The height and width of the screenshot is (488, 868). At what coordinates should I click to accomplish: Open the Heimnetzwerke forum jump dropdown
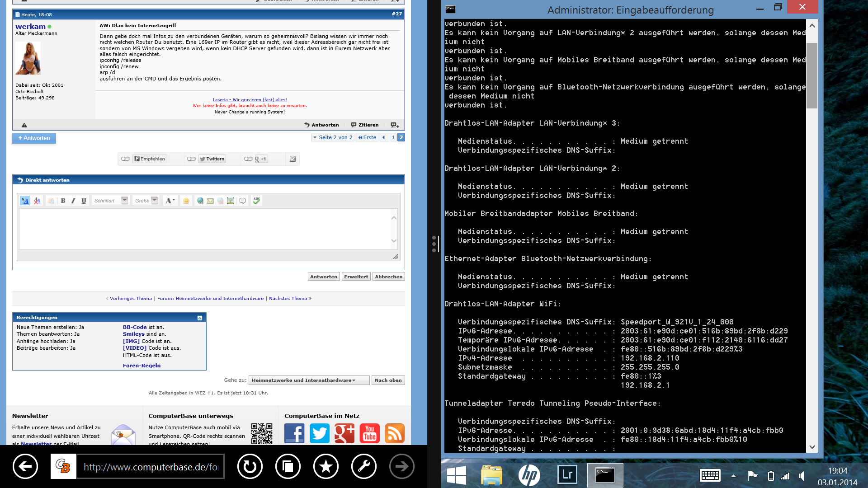click(309, 380)
